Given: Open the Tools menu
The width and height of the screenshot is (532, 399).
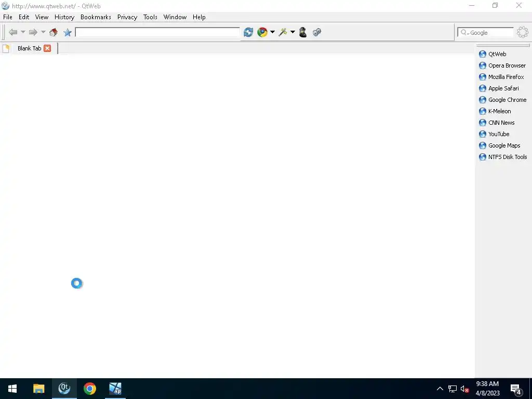Looking at the screenshot, I should click(150, 17).
